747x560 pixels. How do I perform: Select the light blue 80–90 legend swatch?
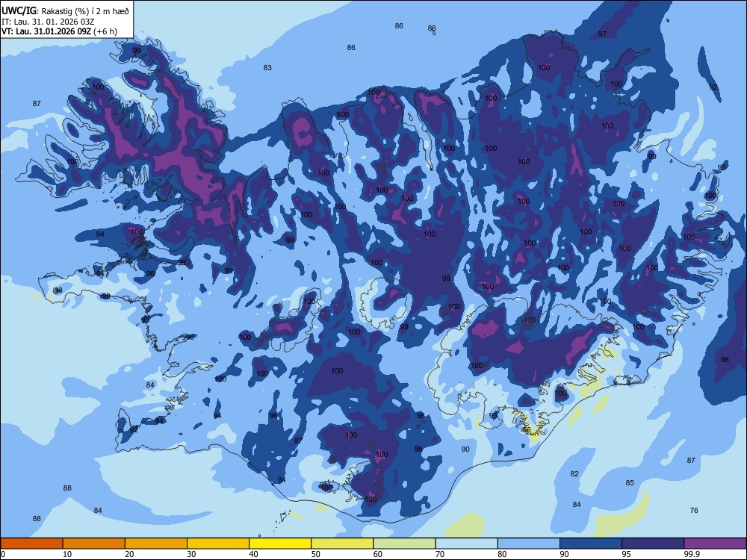pos(529,544)
